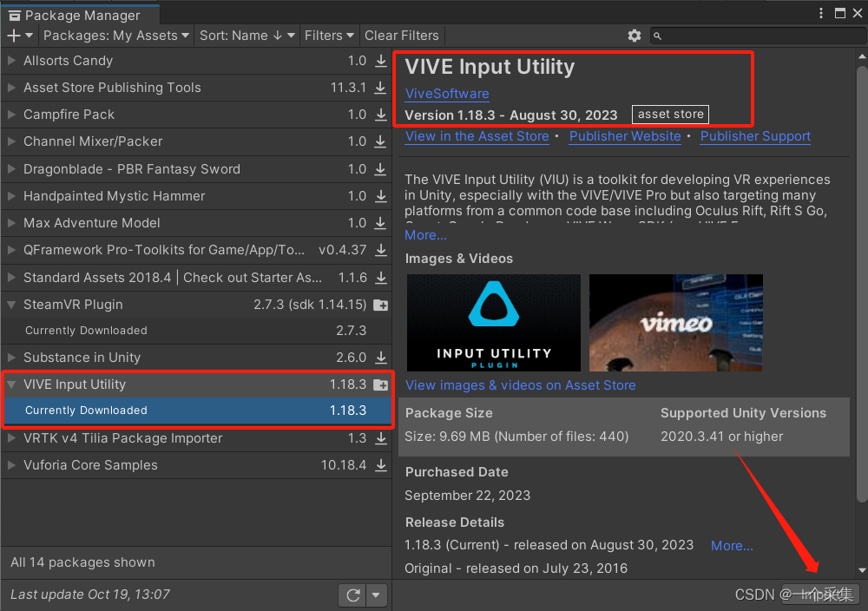
Task: Expand the Allsorts Candy package entry
Action: click(11, 61)
